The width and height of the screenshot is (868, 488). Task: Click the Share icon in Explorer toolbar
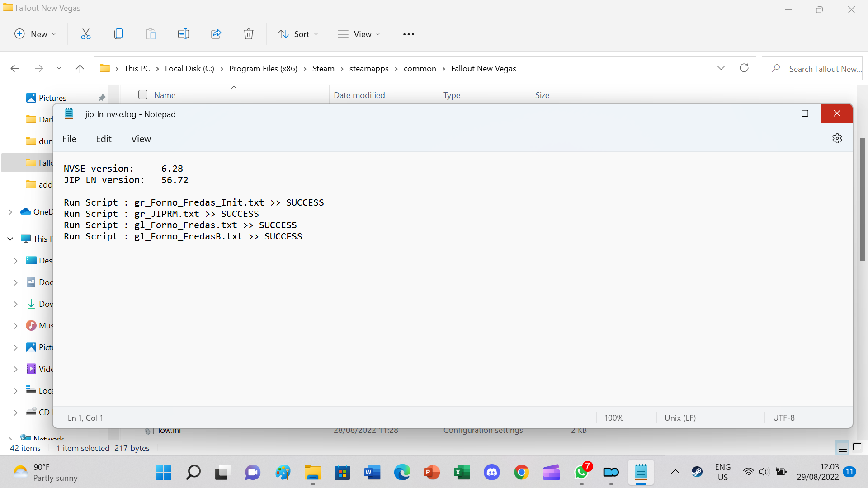(216, 34)
